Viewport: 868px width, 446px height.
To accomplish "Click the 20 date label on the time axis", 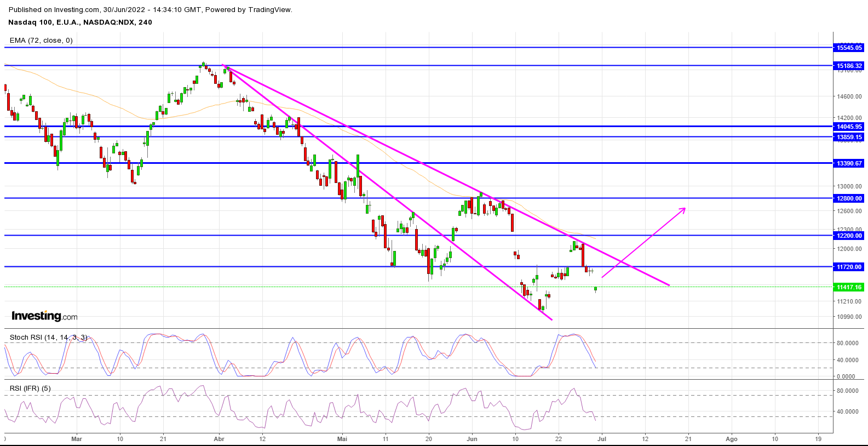I will 429,439.
